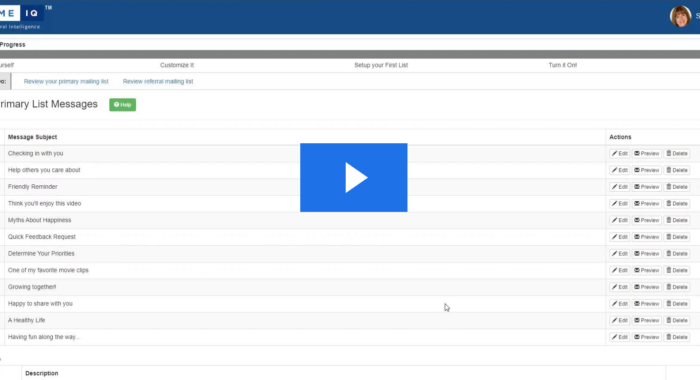This screenshot has height=380, width=700.
Task: Click the Actions column header
Action: tap(620, 137)
